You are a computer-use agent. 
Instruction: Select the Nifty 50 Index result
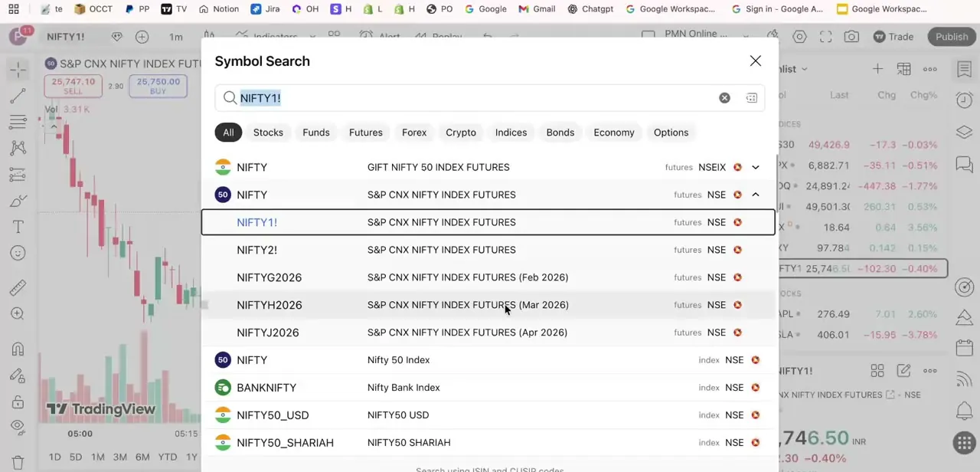(488, 360)
